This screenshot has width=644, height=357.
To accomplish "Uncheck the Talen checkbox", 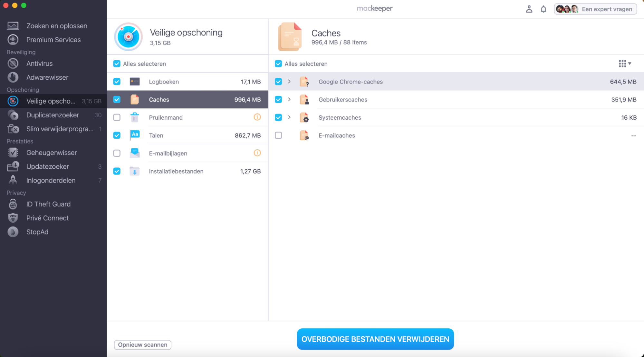I will [x=117, y=135].
